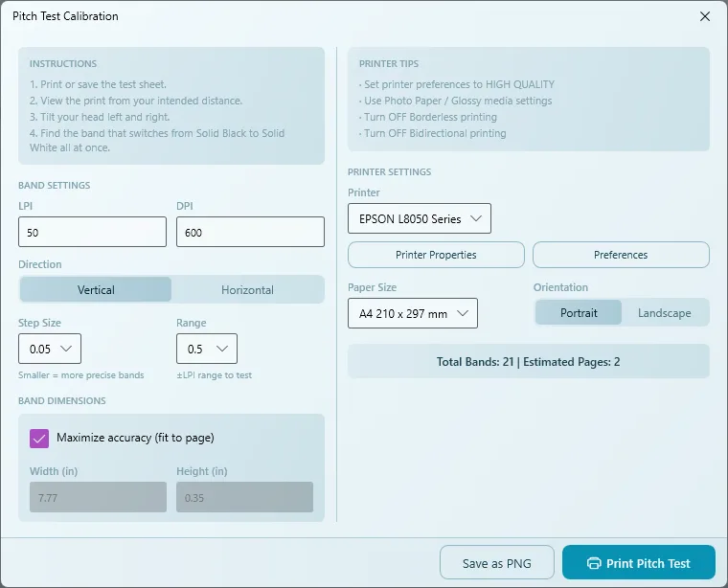Click 'Tilt your head left and right' instruction
This screenshot has width=728, height=588.
click(x=100, y=117)
